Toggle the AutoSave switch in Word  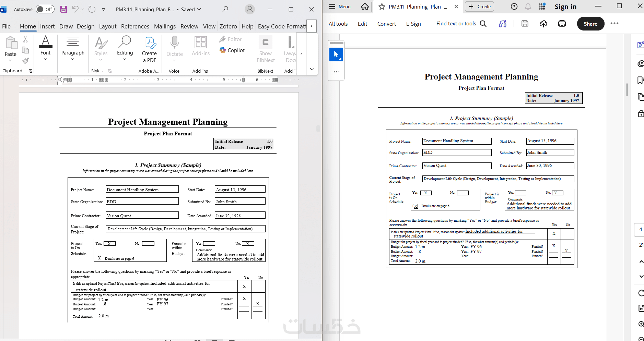(x=45, y=9)
